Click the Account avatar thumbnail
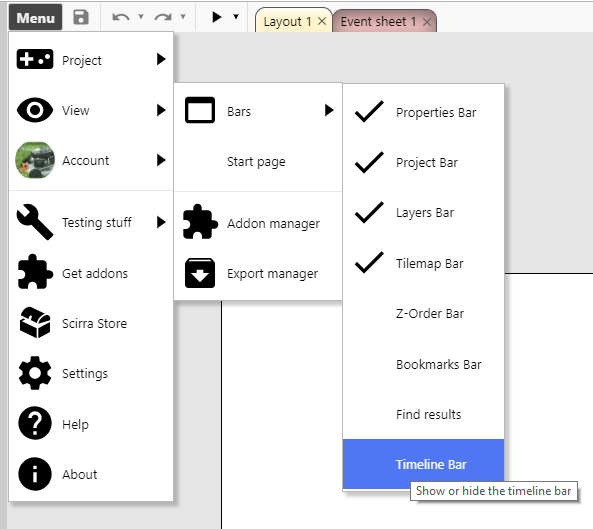Viewport: 593px width, 529px height. [x=35, y=160]
